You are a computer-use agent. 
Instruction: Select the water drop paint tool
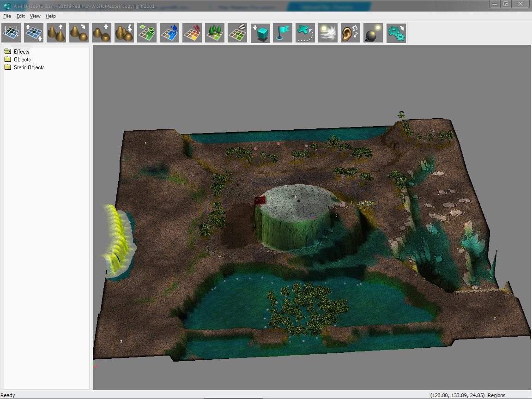click(x=169, y=33)
